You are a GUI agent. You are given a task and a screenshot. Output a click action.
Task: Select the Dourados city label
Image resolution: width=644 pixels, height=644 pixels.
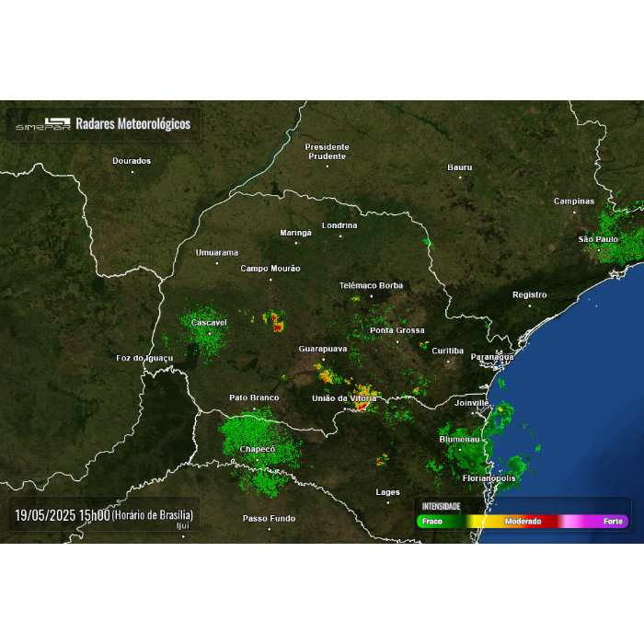pos(132,161)
